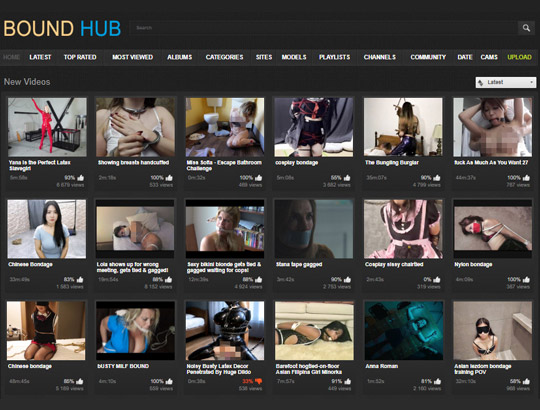Click thumbs-up icon under Cosplay sissy video
This screenshot has height=410, width=540.
click(437, 280)
